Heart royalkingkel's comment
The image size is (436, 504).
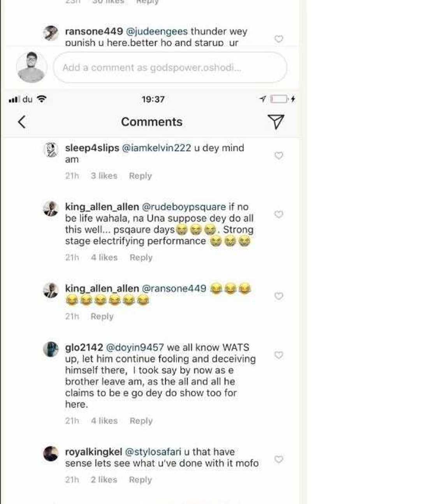[279, 459]
